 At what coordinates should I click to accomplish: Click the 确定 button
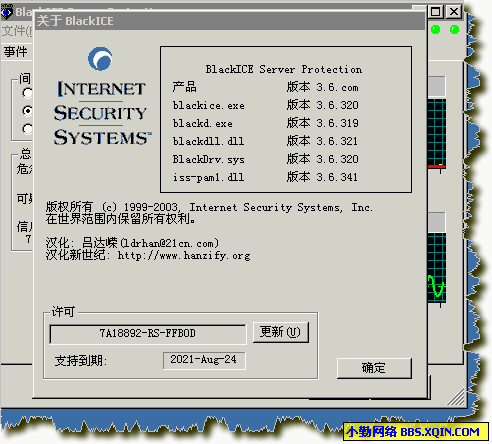[374, 368]
